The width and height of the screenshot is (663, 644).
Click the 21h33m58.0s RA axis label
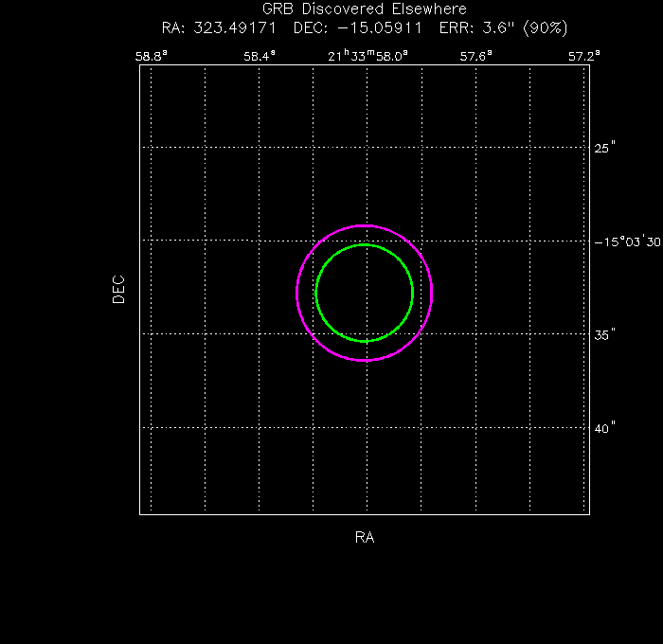pos(367,56)
